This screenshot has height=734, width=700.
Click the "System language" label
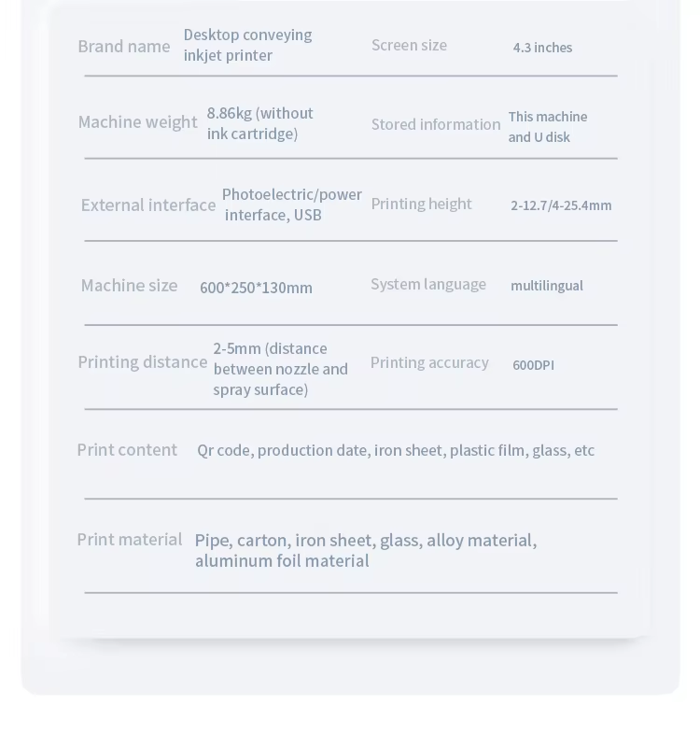[x=428, y=284]
